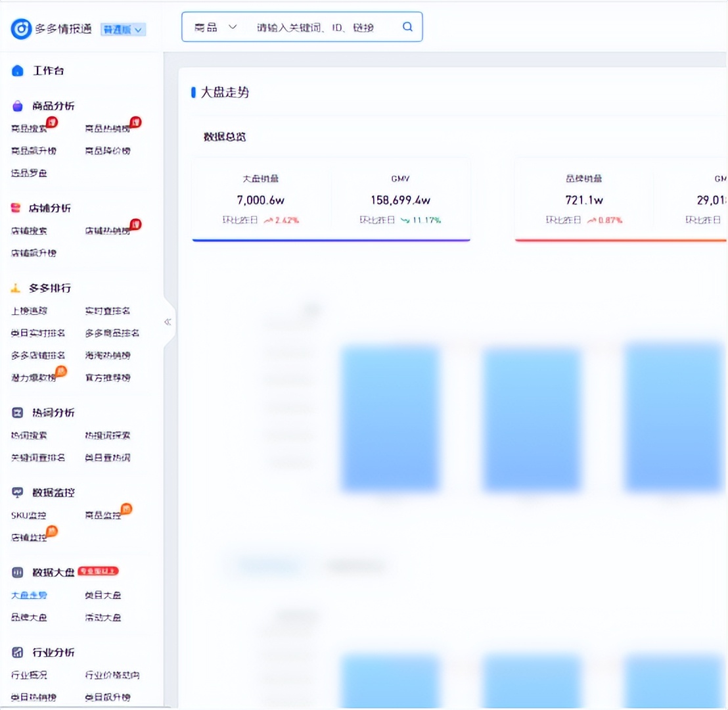Click the 店铺分析 section icon
The width and height of the screenshot is (728, 710).
pyautogui.click(x=16, y=208)
